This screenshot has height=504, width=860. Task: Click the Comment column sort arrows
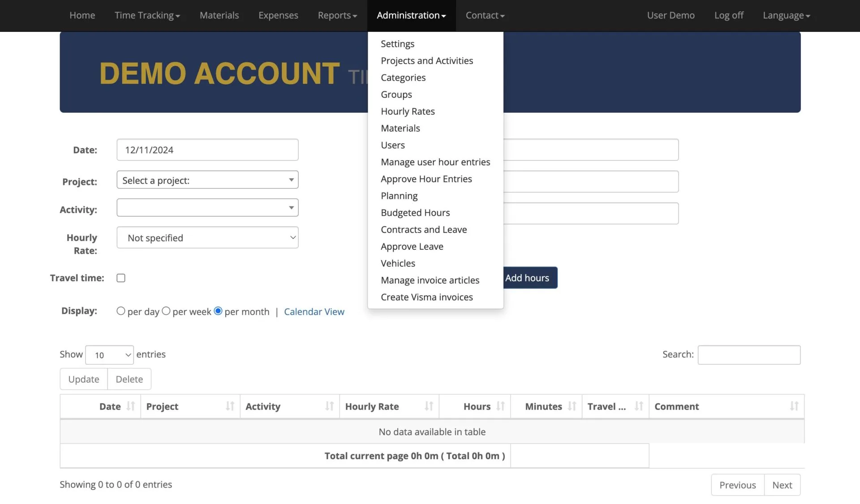click(x=794, y=406)
